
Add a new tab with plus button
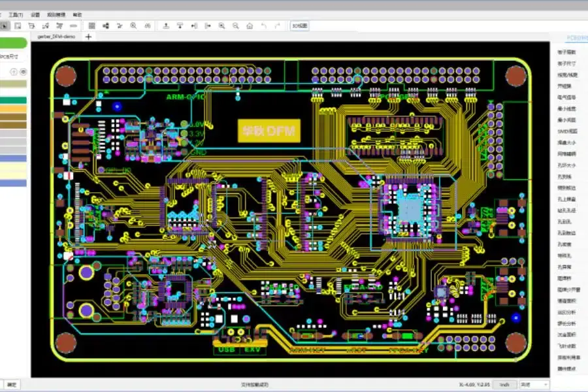coord(88,37)
